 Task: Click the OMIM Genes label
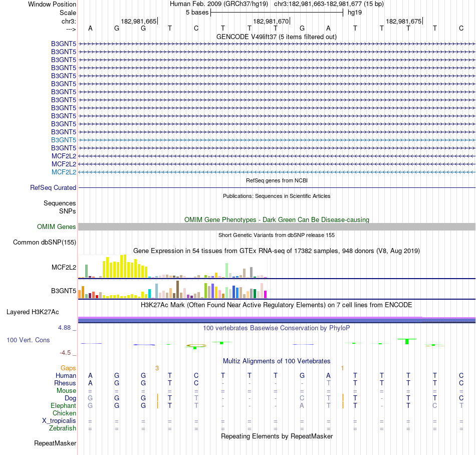(56, 226)
